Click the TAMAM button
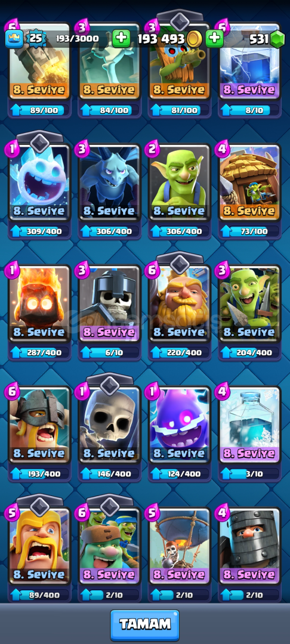290x644 pixels. [145, 625]
